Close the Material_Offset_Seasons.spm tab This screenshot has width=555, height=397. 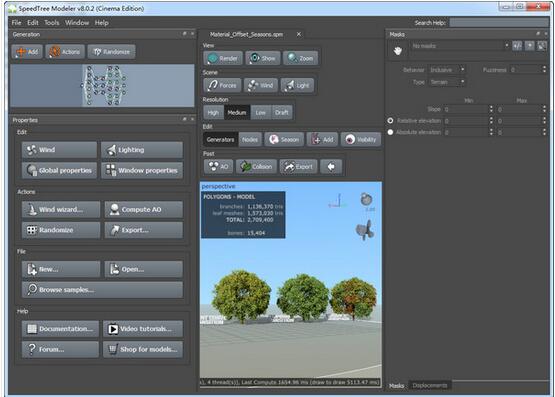[299, 34]
